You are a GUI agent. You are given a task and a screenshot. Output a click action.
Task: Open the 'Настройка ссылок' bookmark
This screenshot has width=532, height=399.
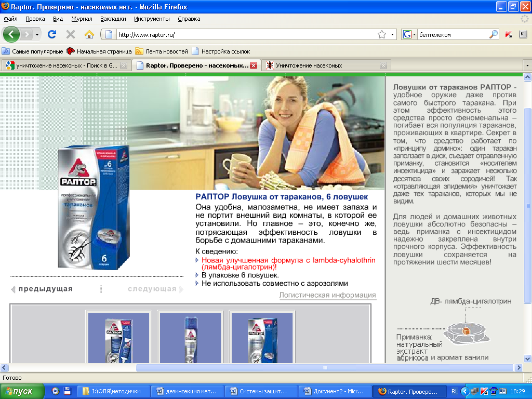221,51
